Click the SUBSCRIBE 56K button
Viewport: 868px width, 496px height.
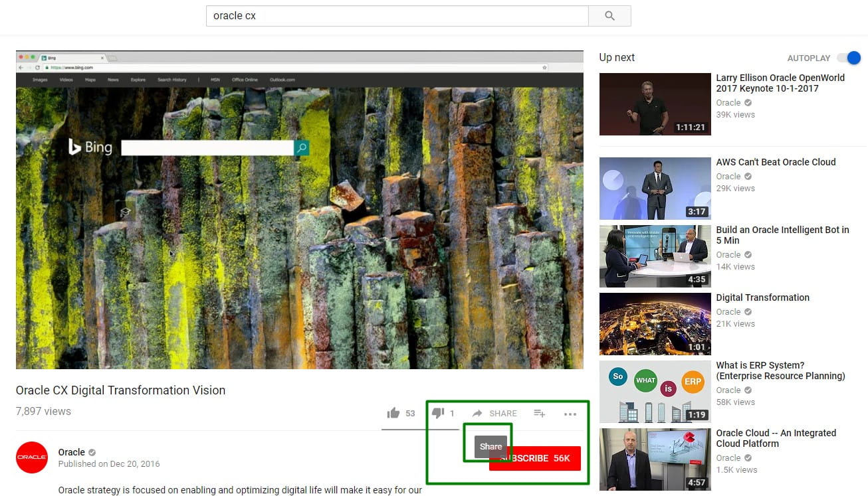pyautogui.click(x=535, y=458)
